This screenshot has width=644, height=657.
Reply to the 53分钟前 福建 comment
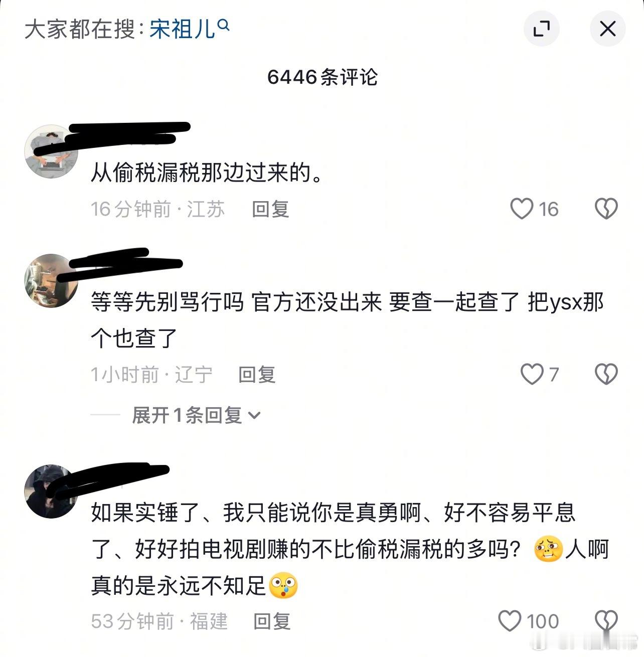click(x=272, y=621)
